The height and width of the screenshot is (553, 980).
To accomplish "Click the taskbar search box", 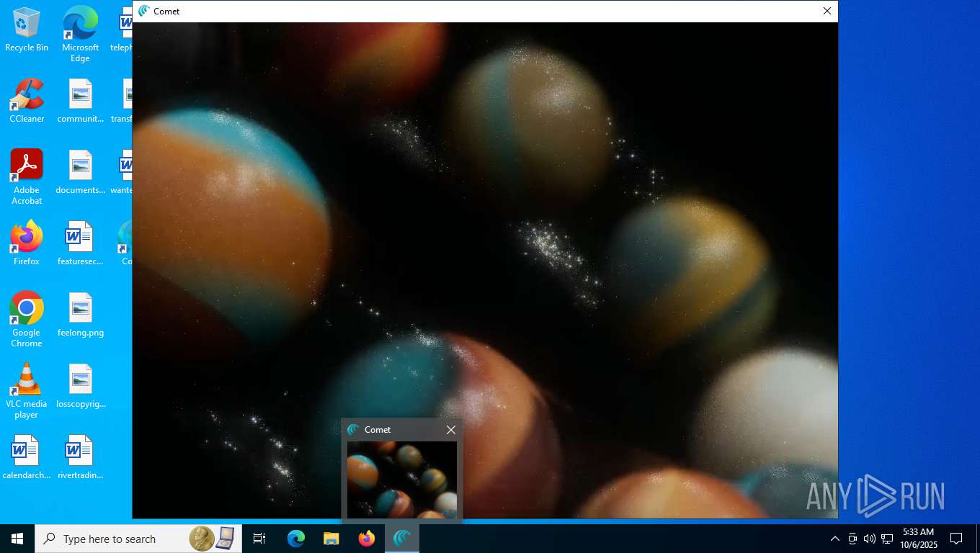I will [138, 539].
